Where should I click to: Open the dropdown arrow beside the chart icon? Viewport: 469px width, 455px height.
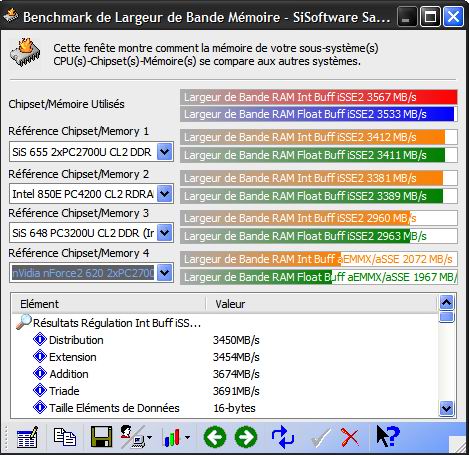coord(187,437)
